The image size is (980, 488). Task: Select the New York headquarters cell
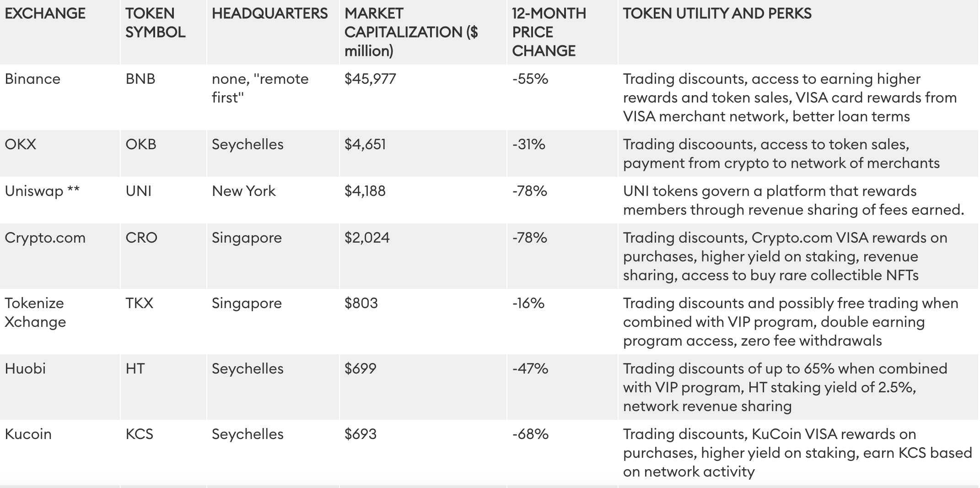pos(243,191)
